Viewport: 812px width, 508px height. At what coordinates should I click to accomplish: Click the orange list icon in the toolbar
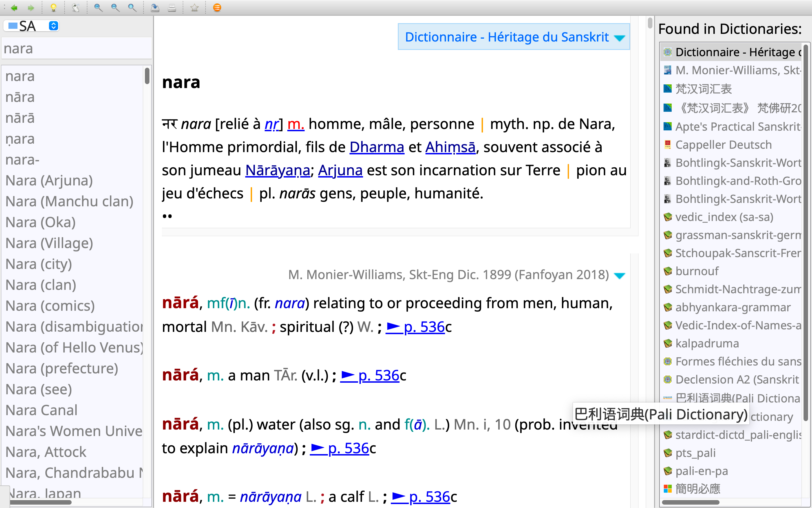pyautogui.click(x=217, y=8)
